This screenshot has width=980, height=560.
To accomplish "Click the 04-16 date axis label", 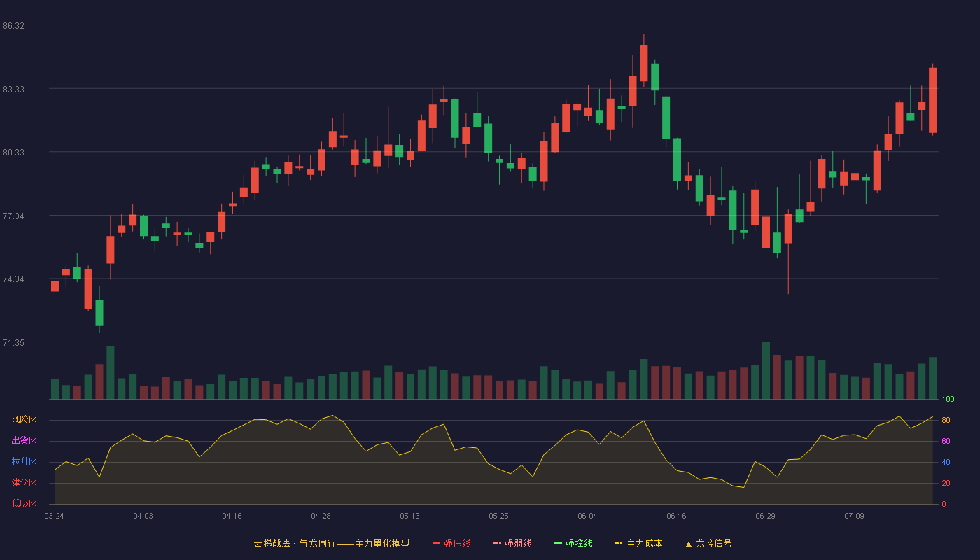I will click(x=232, y=516).
